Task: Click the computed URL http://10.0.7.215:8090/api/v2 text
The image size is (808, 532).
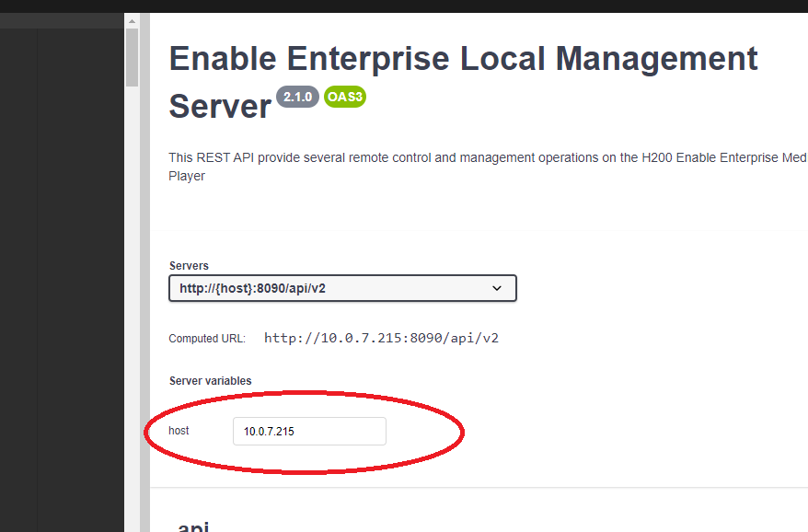Action: [x=381, y=338]
